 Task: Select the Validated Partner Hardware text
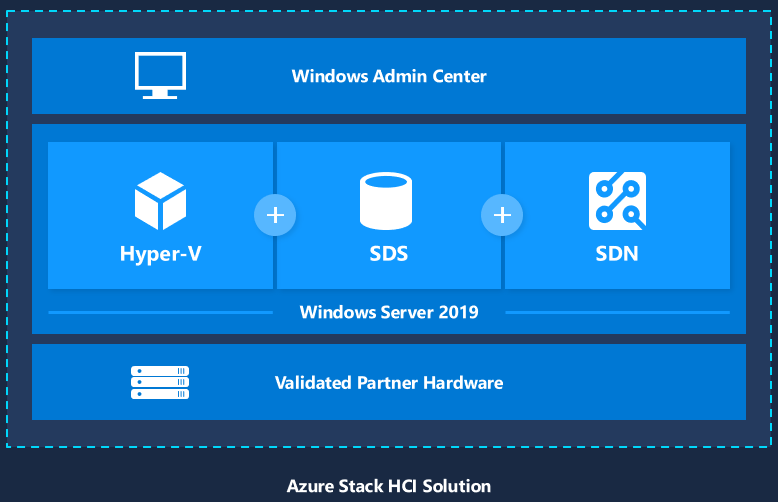click(x=389, y=383)
